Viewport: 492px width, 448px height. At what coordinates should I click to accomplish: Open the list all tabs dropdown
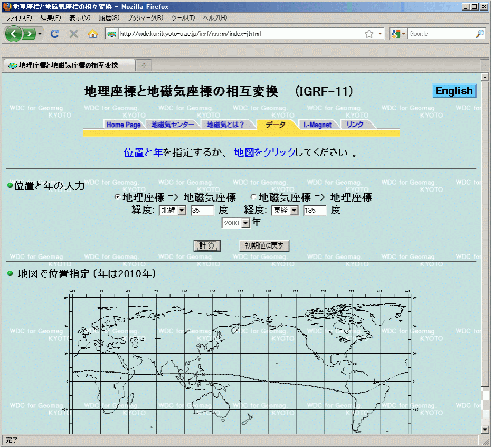485,65
